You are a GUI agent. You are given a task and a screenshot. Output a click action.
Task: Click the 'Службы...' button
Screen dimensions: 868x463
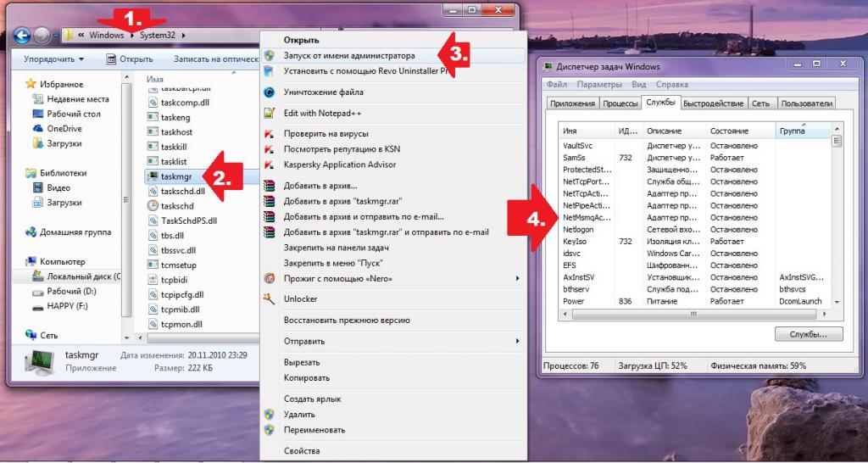(808, 334)
